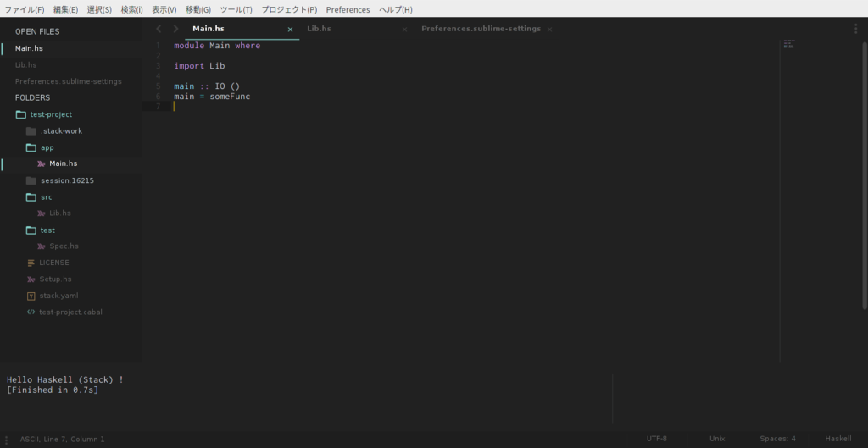Viewport: 868px width, 448px height.
Task: Open the Spaces: 4 indentation menu
Action: (778, 439)
